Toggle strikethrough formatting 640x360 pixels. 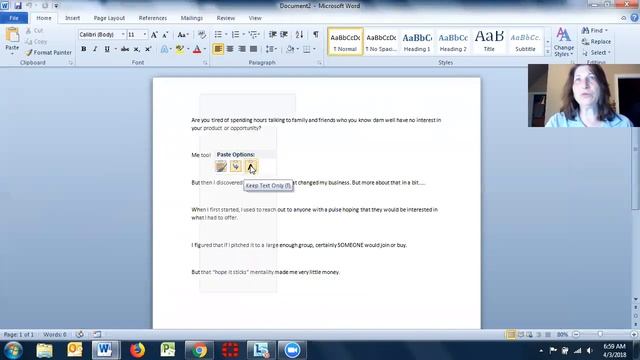point(125,49)
